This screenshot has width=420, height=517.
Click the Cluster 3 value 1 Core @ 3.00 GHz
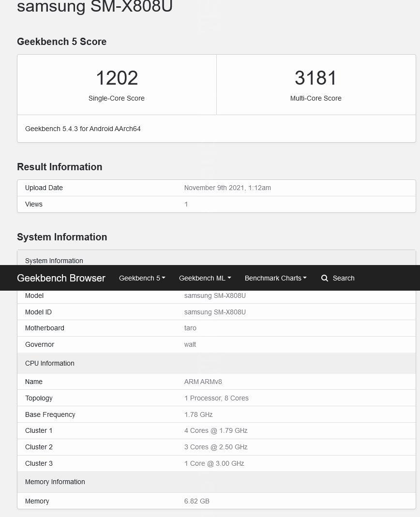point(214,463)
